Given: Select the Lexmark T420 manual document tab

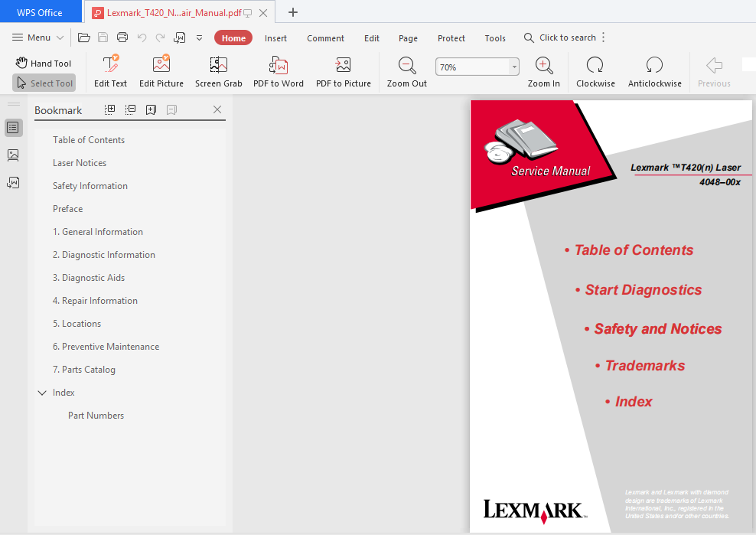Looking at the screenshot, I should 174,13.
